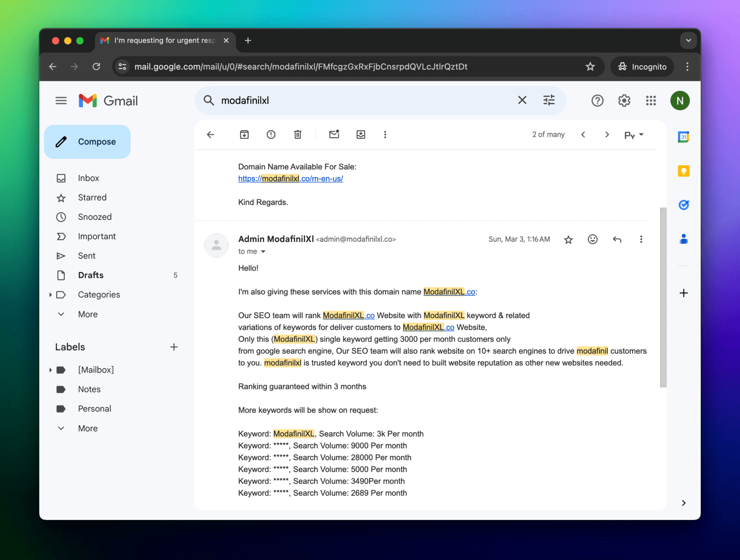This screenshot has height=560, width=740.
Task: Open input tools dropdown
Action: [634, 135]
